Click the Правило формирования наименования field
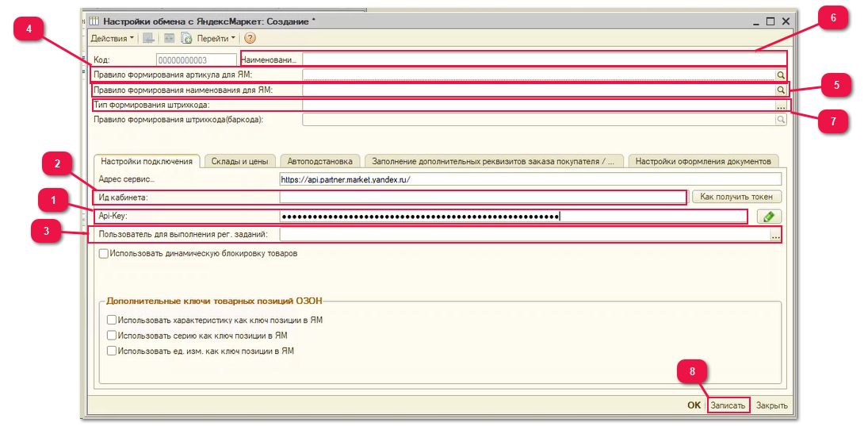The image size is (868, 426). pyautogui.click(x=538, y=89)
